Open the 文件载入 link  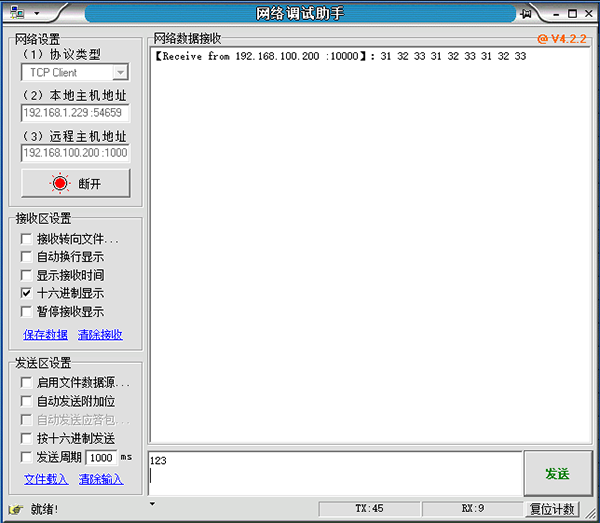[45, 479]
